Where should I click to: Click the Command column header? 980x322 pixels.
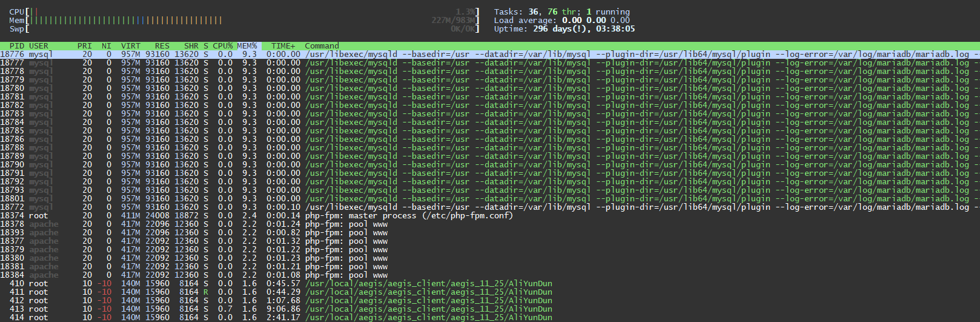tap(322, 46)
